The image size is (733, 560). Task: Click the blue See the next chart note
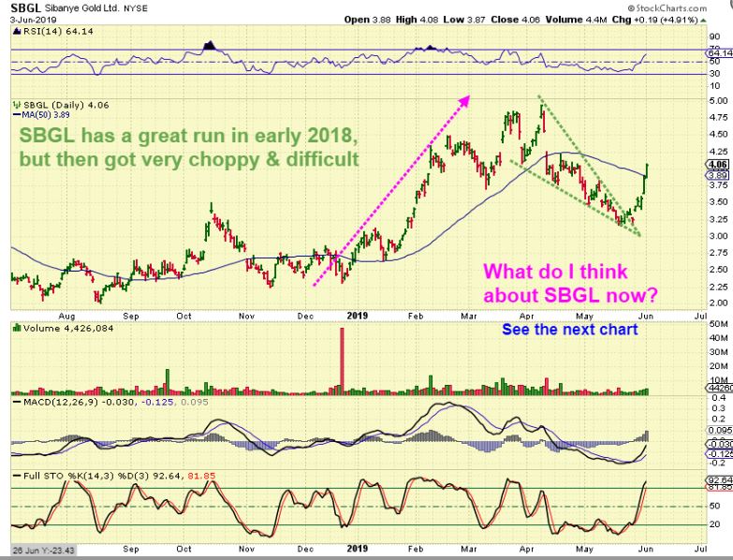pos(570,330)
